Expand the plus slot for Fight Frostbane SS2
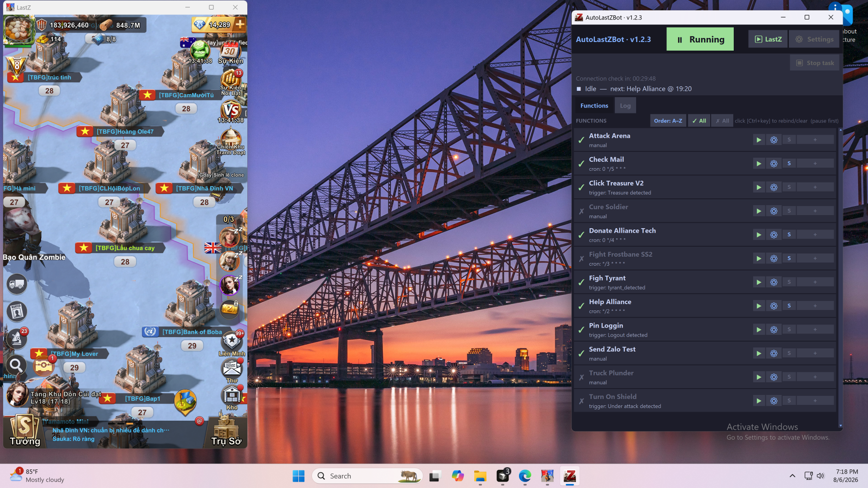Image resolution: width=868 pixels, height=488 pixels. tap(815, 258)
